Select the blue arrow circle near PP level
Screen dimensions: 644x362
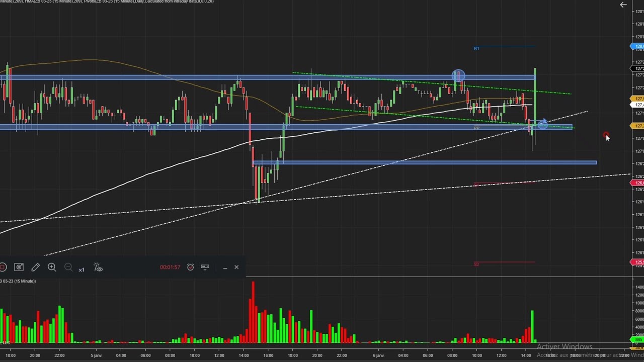[542, 124]
